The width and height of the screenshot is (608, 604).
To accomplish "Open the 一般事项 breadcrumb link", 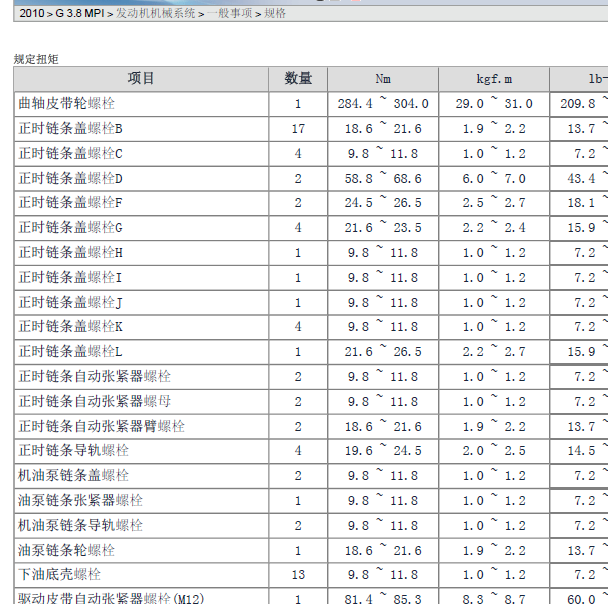I will coord(230,13).
